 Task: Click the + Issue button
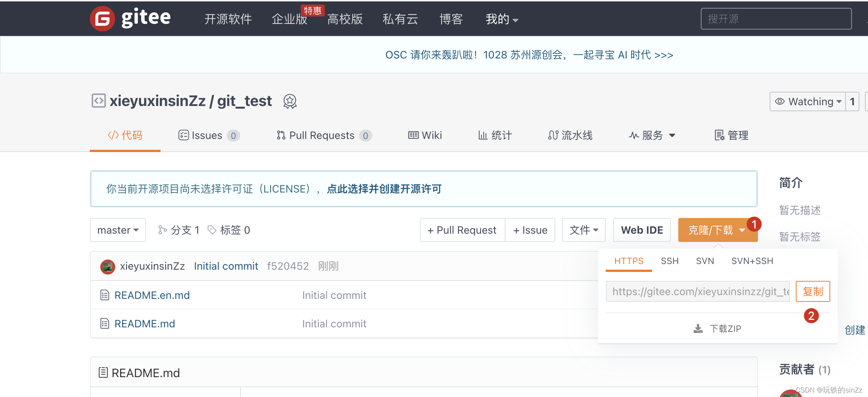click(x=530, y=230)
